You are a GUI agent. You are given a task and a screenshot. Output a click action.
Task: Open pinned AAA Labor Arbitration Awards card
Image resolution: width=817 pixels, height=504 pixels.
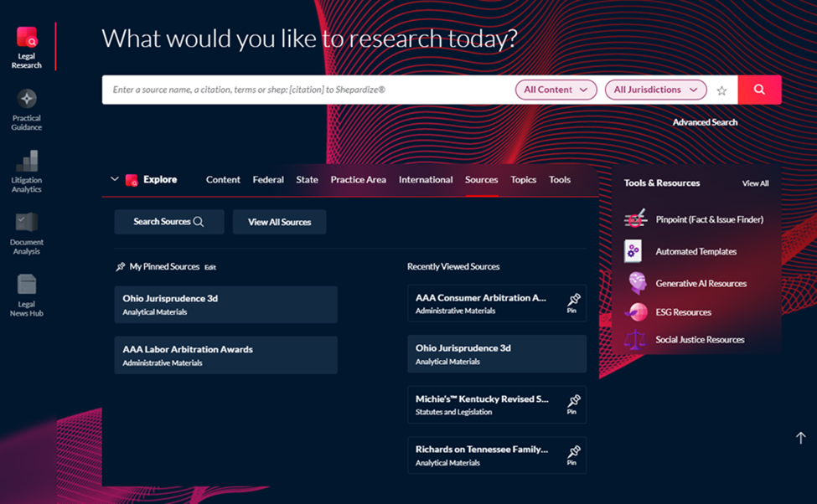(226, 355)
